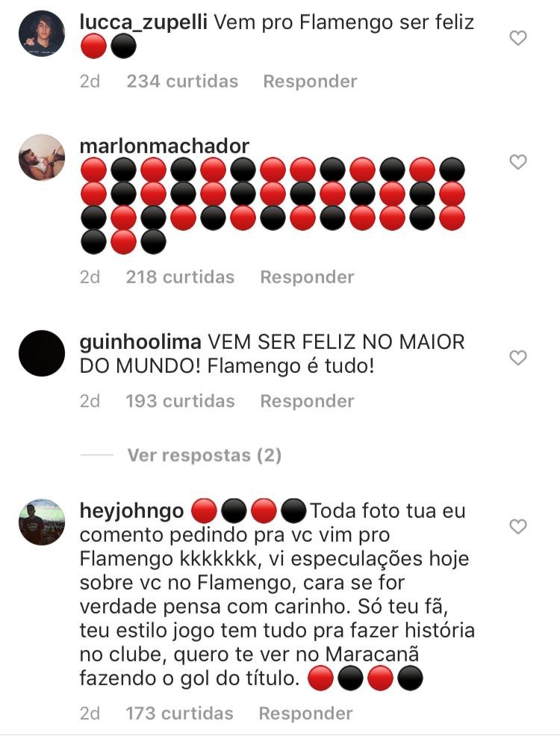The image size is (560, 736).
Task: Reply to heyjohngo's long comment
Action: pyautogui.click(x=306, y=713)
